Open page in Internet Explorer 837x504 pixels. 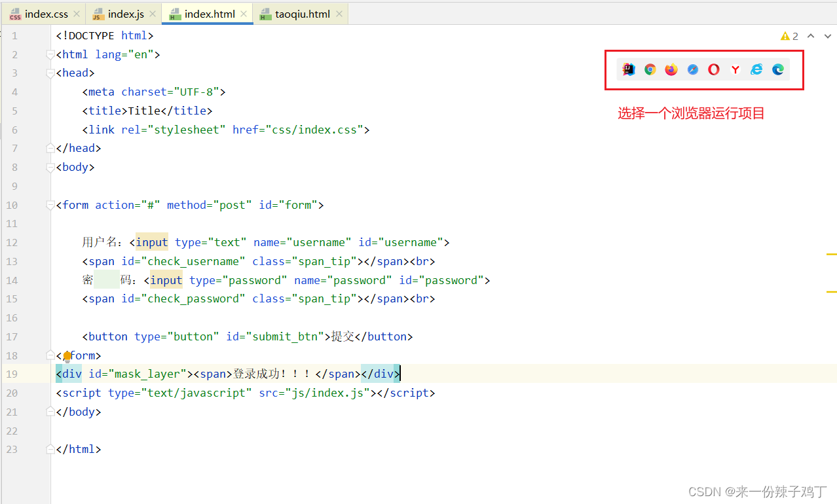756,69
